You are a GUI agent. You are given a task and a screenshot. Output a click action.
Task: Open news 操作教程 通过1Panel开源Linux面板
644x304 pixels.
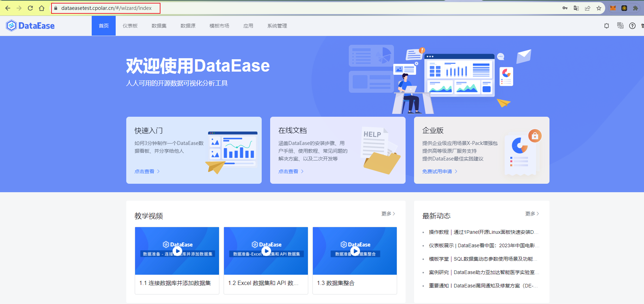[484, 232]
